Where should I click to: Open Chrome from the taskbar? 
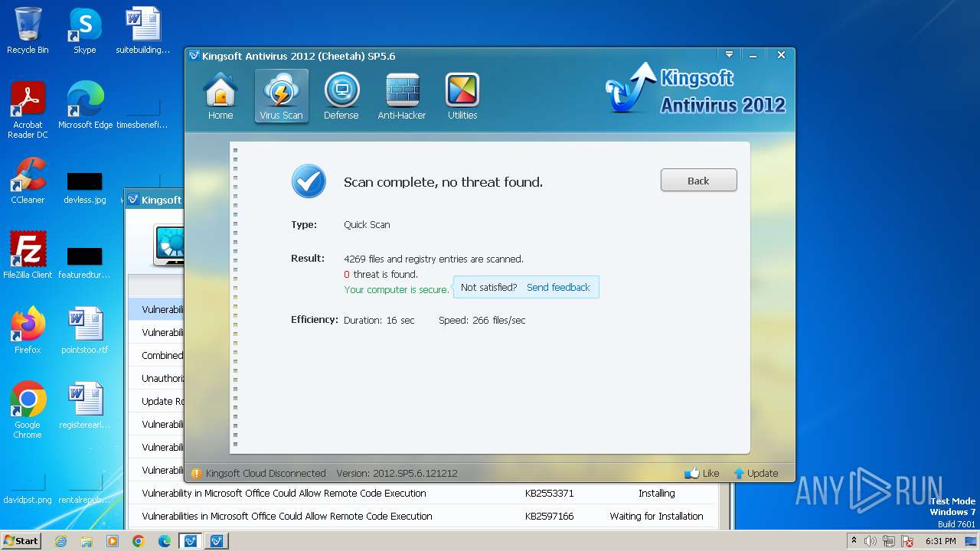click(x=139, y=541)
